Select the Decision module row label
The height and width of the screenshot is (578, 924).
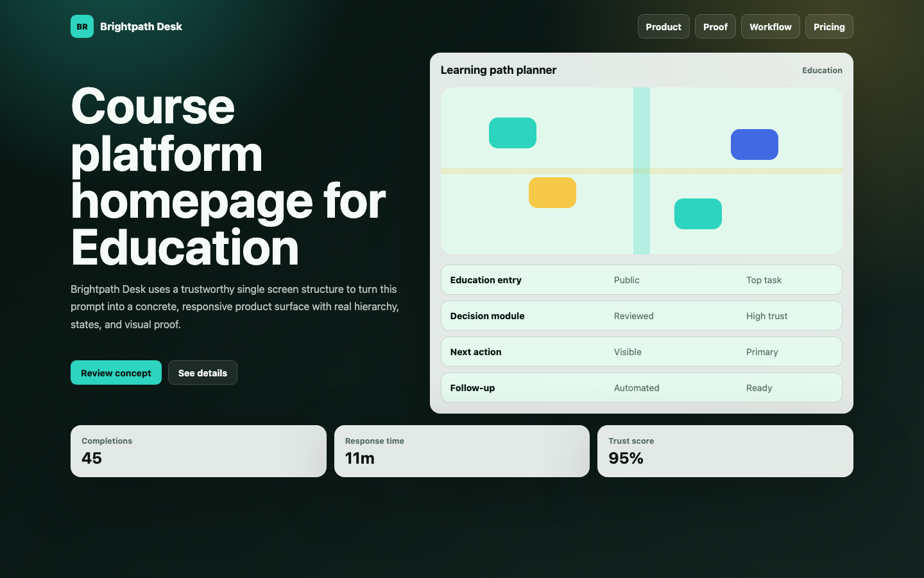tap(487, 316)
